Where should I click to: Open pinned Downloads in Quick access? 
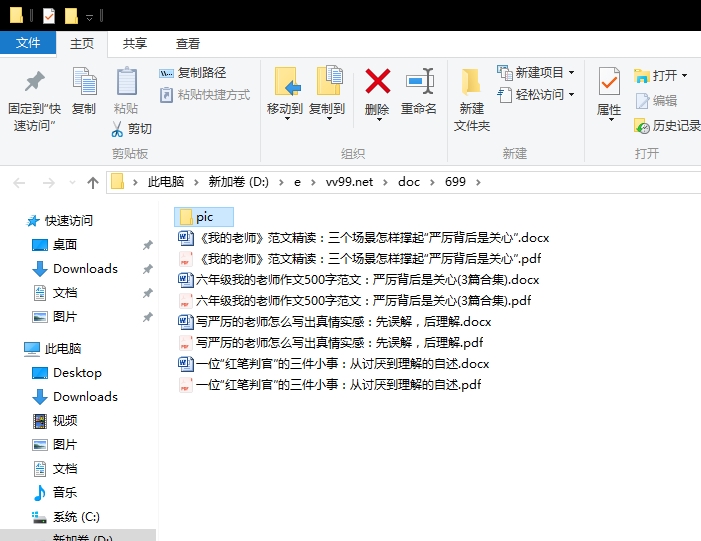pyautogui.click(x=75, y=269)
